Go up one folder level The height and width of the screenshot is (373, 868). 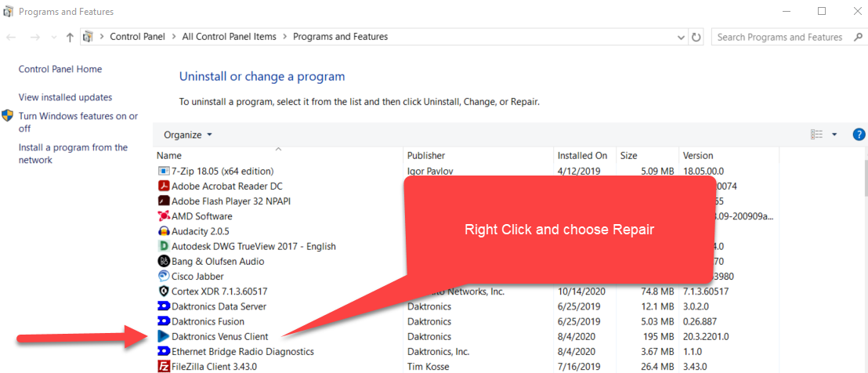pyautogui.click(x=71, y=37)
